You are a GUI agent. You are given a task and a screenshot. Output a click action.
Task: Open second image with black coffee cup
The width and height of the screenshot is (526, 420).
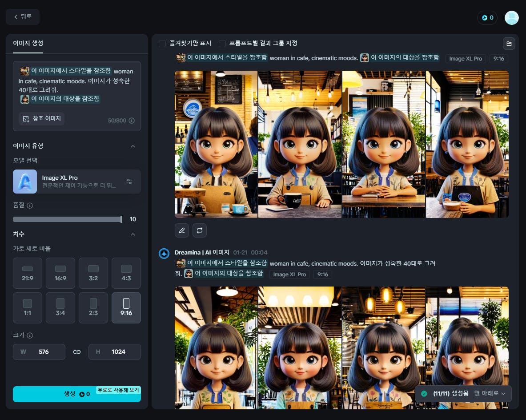(x=300, y=144)
